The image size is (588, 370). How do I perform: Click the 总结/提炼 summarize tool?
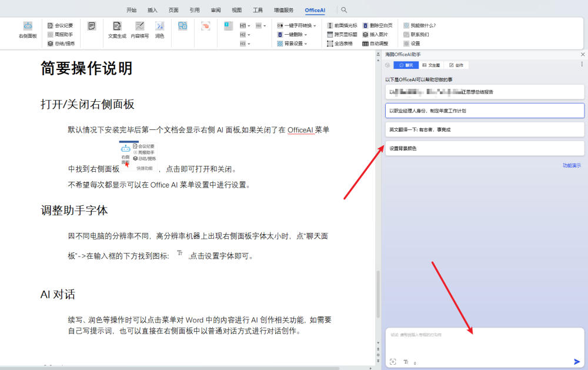(61, 44)
